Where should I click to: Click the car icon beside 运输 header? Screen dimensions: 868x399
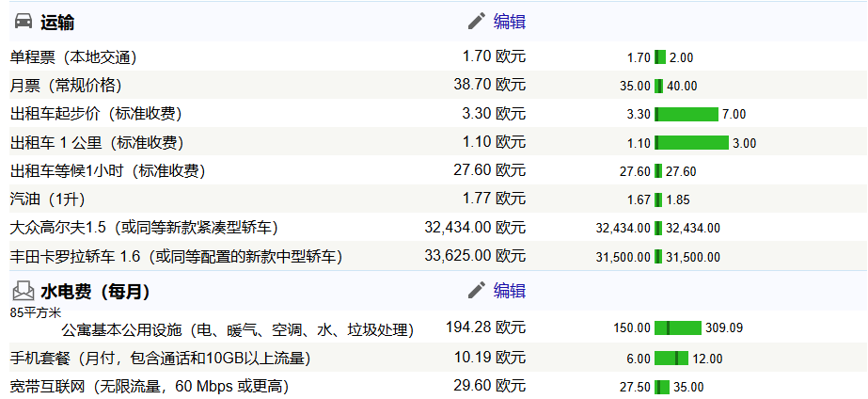tap(23, 22)
